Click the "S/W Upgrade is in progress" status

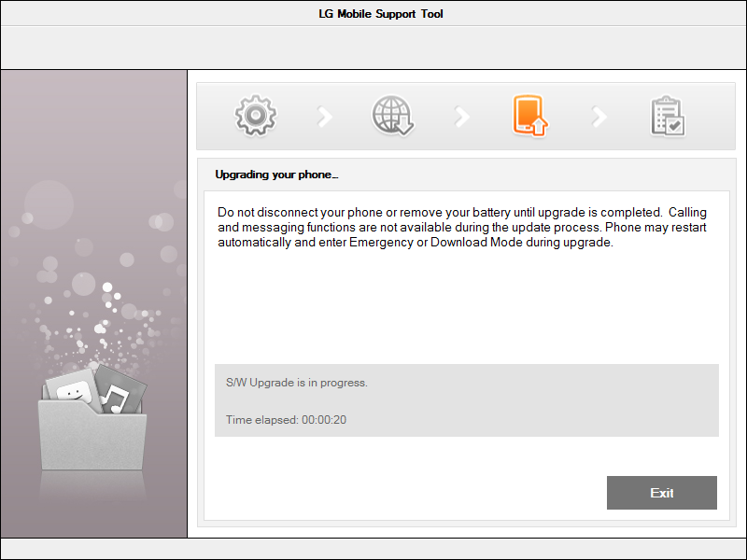click(x=297, y=383)
